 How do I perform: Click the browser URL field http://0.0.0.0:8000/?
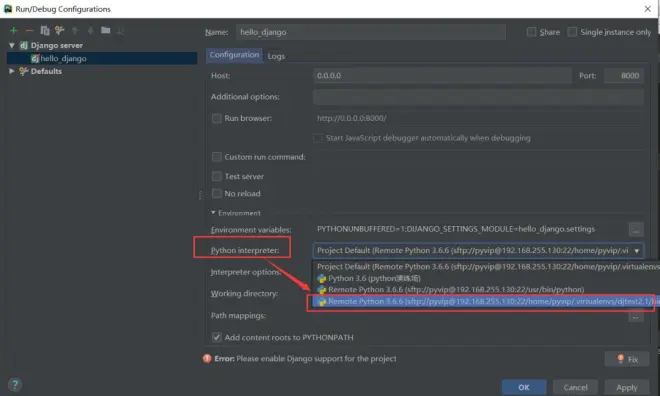[479, 118]
